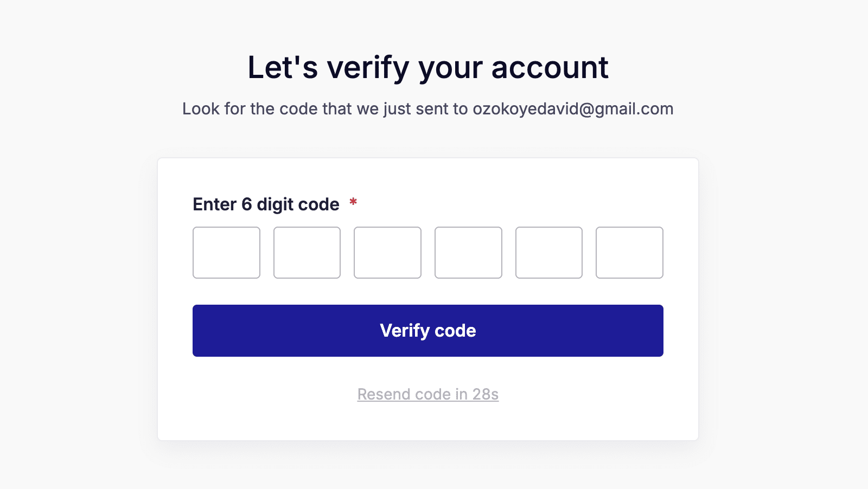Viewport: 868px width, 489px height.
Task: Click the "Verify code" button label text
Action: click(x=427, y=331)
